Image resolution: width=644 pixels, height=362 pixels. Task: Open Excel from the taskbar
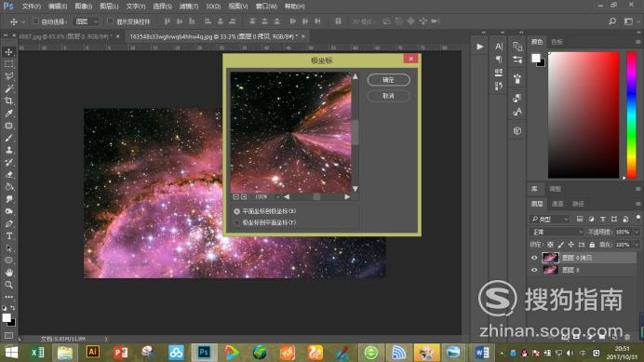pos(37,352)
